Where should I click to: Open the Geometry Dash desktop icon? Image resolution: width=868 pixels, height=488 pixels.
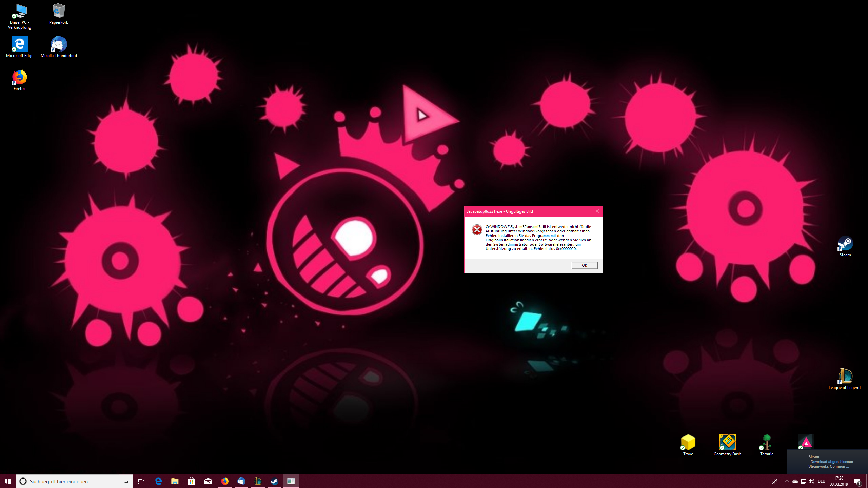tap(727, 443)
